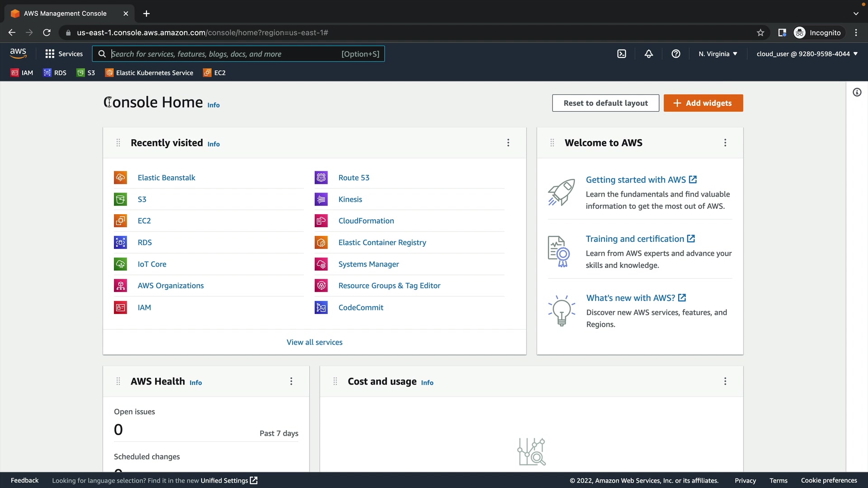Open Cost and usage widget options menu

click(x=725, y=381)
